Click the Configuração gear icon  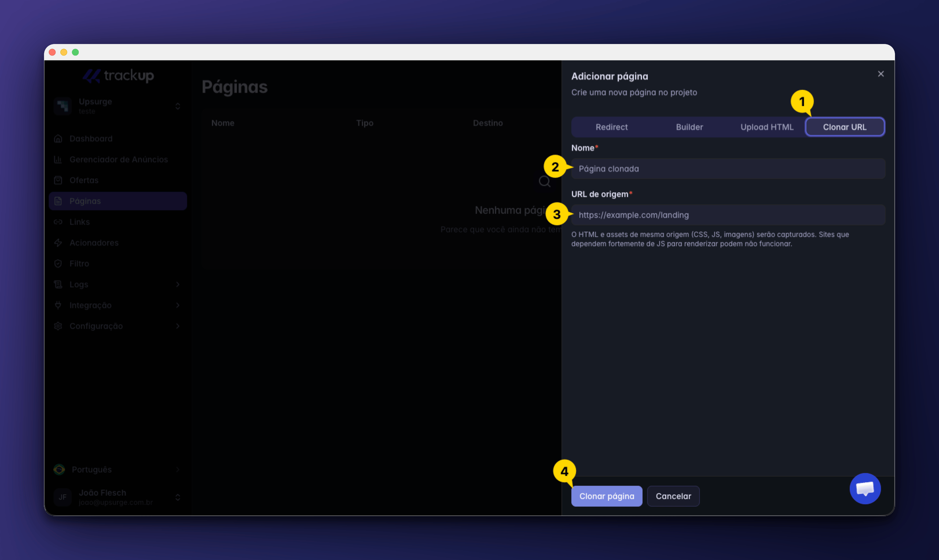pos(58,326)
